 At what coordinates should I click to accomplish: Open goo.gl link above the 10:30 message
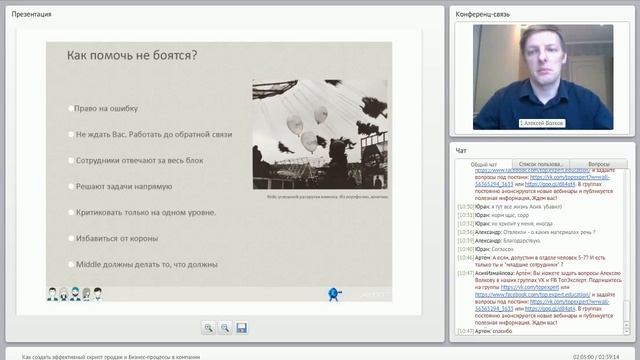pos(550,184)
